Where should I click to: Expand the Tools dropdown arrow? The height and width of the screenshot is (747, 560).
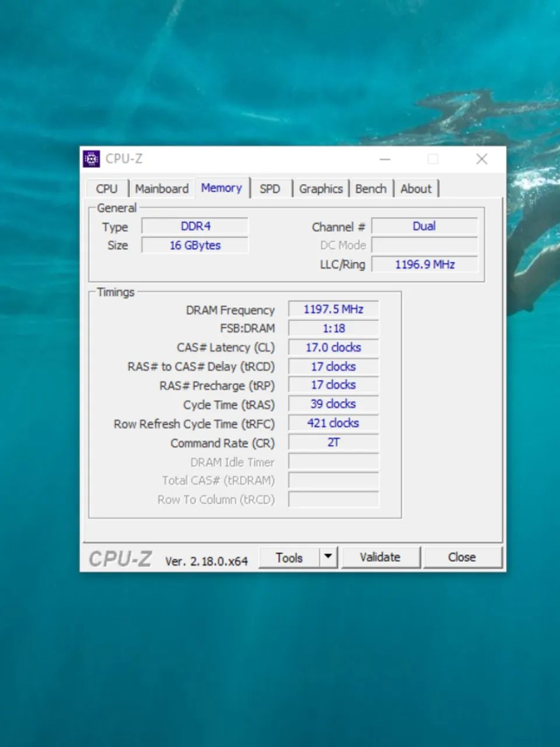(328, 558)
